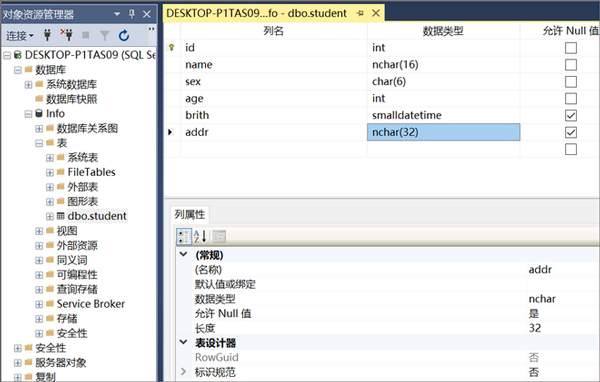Refresh Object Explorer with the circular arrow icon
The height and width of the screenshot is (382, 600).
124,36
